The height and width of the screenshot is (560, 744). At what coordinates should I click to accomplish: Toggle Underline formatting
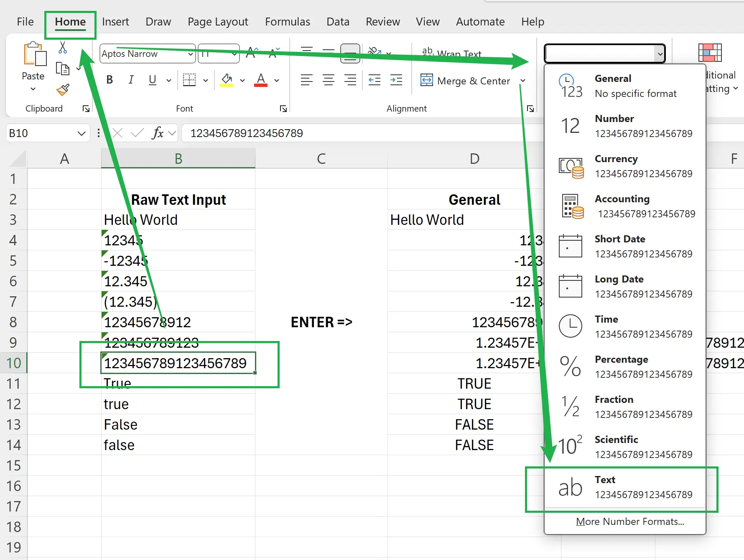pos(153,80)
